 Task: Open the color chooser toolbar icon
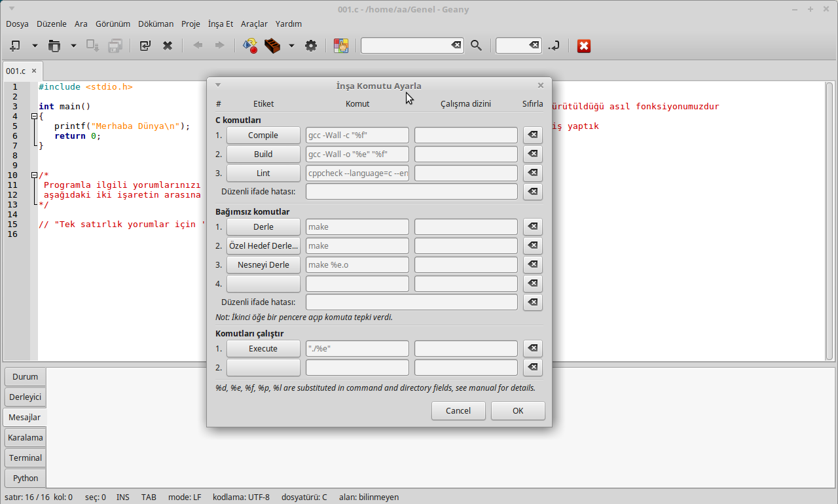point(341,46)
